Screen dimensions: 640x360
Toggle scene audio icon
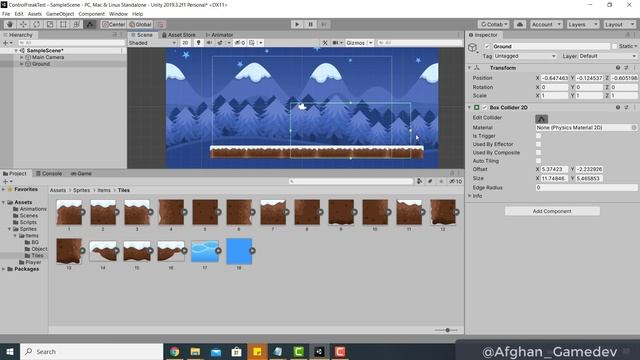tap(209, 43)
